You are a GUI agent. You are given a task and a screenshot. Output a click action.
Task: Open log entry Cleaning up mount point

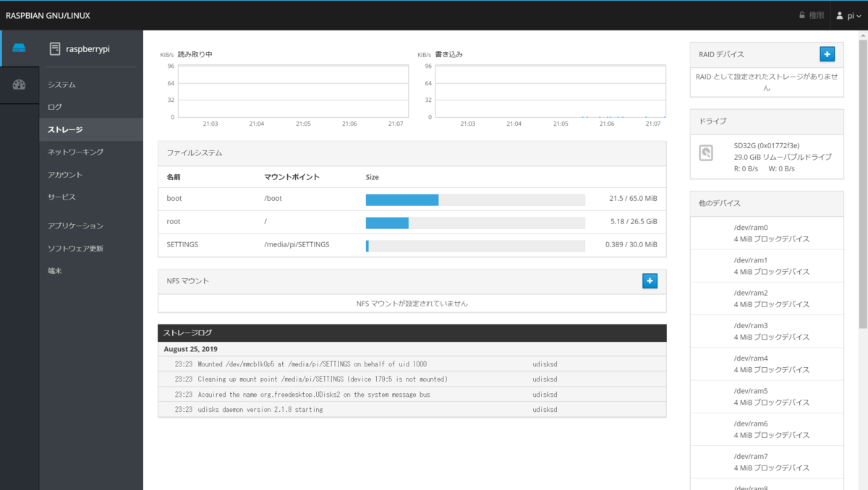tap(412, 379)
